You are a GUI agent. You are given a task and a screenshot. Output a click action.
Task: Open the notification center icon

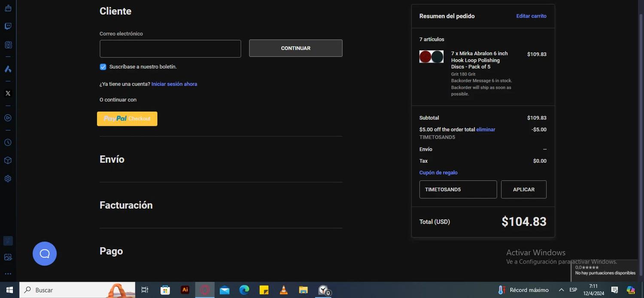tap(614, 290)
